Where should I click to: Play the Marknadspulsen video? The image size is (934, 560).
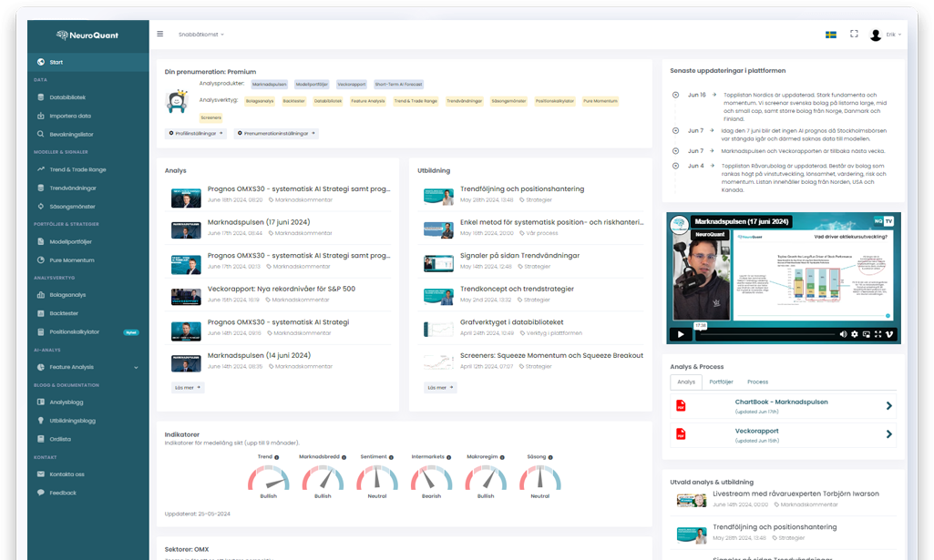(x=680, y=334)
